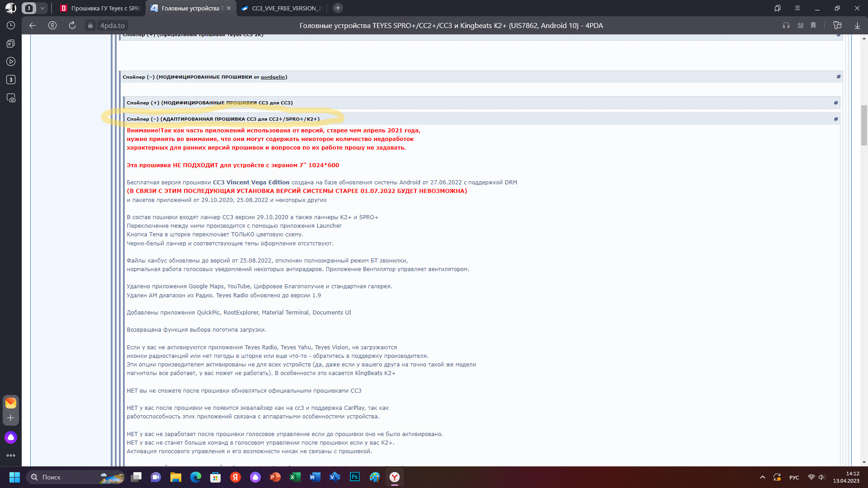868x488 pixels.
Task: Click the # anchor of CC3 для CC3 spoiler
Action: pyautogui.click(x=836, y=103)
